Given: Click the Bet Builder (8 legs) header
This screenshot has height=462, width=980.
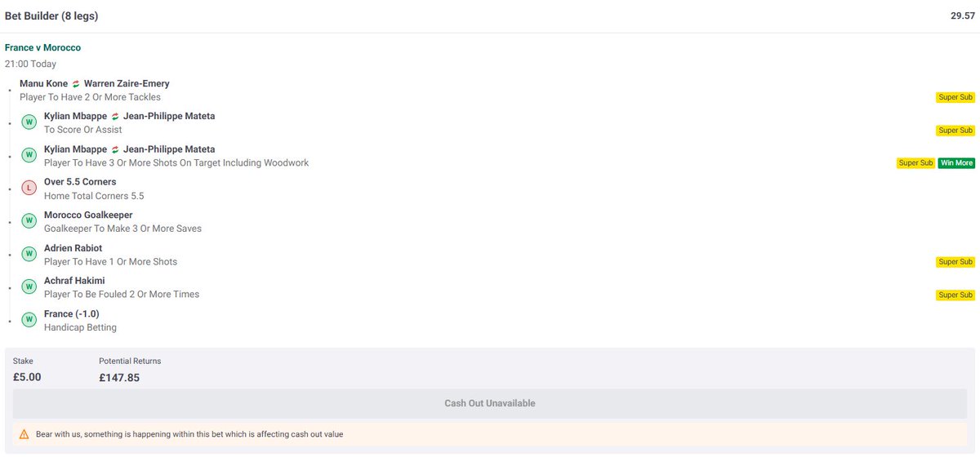Looking at the screenshot, I should (x=51, y=16).
